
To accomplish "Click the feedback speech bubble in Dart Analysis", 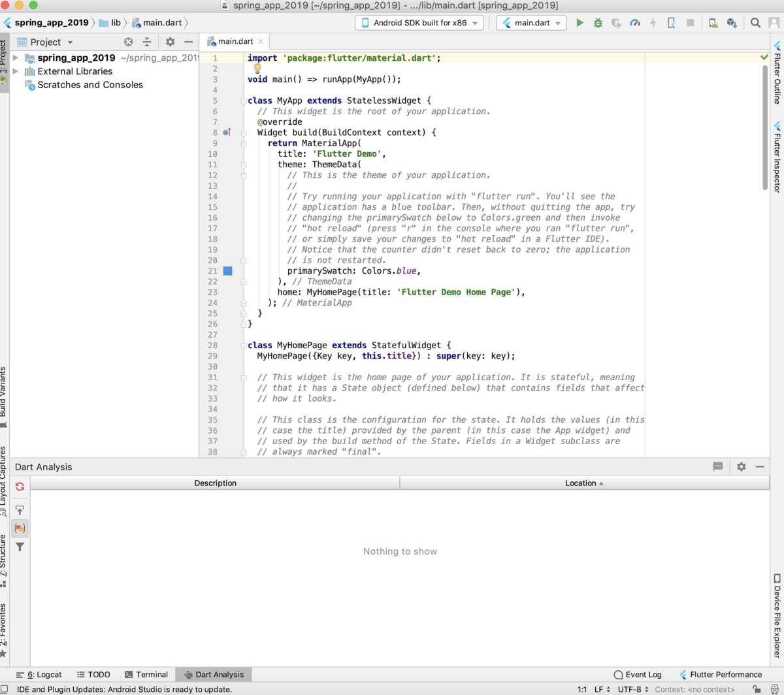I will coord(718,466).
